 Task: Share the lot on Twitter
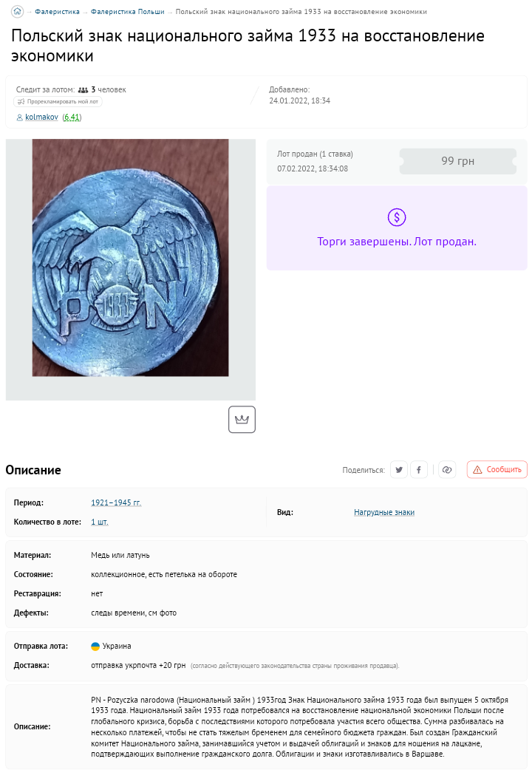point(399,469)
